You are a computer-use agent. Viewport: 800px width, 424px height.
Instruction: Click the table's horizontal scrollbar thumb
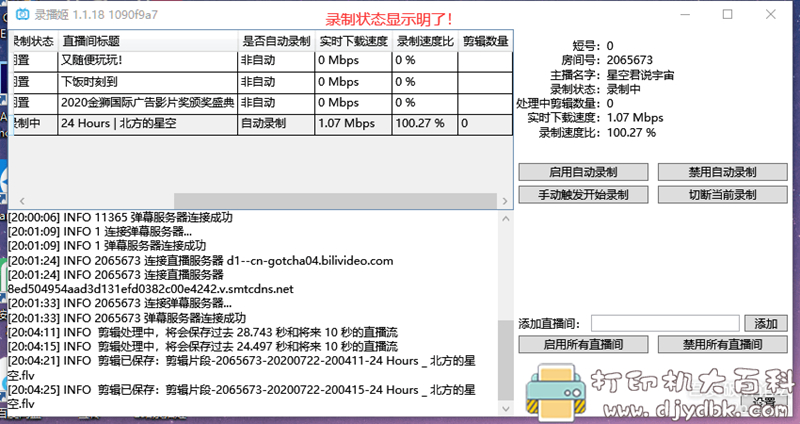pos(335,201)
